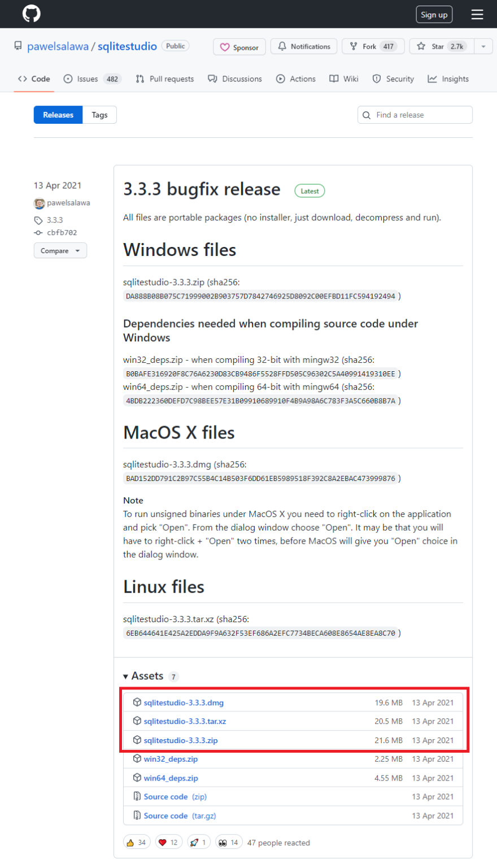Focus the Find a release search field
Image resolution: width=497 pixels, height=868 pixels.
coord(421,115)
